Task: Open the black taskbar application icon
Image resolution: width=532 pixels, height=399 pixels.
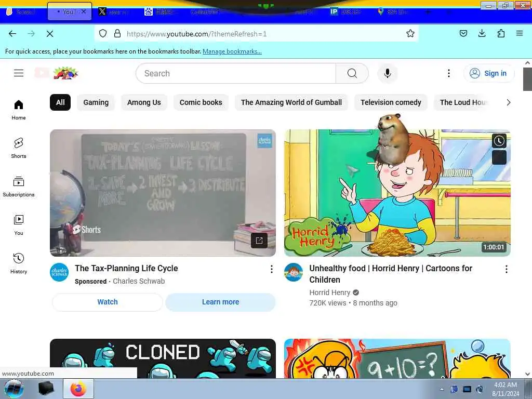Action: pyautogui.click(x=46, y=389)
